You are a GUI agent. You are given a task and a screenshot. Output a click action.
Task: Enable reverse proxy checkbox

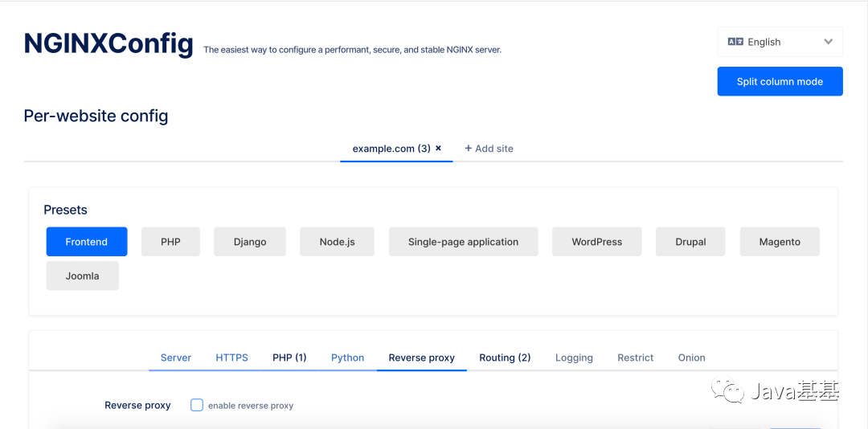pos(197,405)
